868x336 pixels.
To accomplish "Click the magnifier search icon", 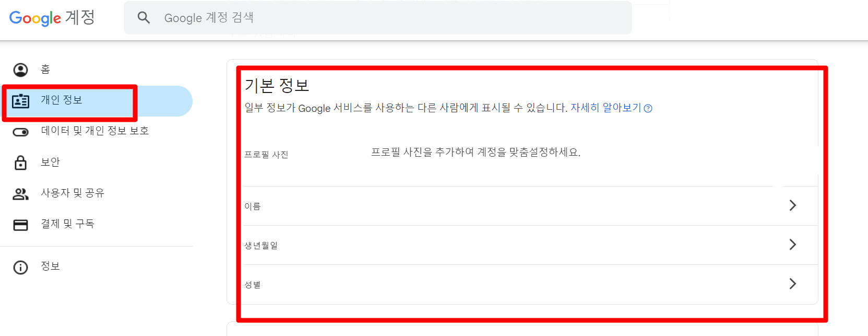I will [144, 18].
